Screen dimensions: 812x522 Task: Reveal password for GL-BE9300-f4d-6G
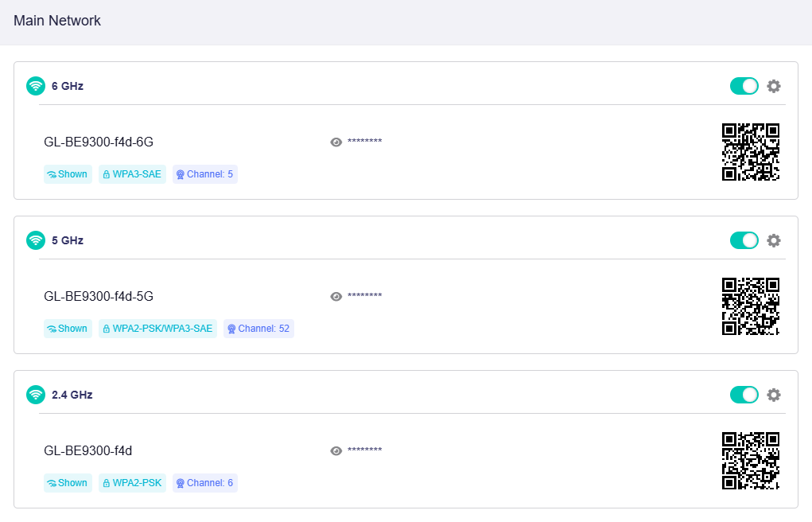336,142
